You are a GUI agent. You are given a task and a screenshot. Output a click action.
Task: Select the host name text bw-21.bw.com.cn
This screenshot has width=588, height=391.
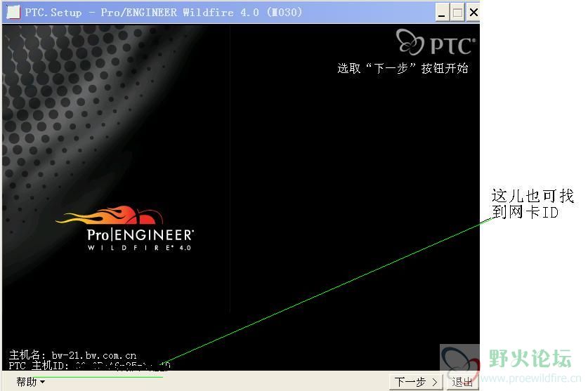point(93,355)
